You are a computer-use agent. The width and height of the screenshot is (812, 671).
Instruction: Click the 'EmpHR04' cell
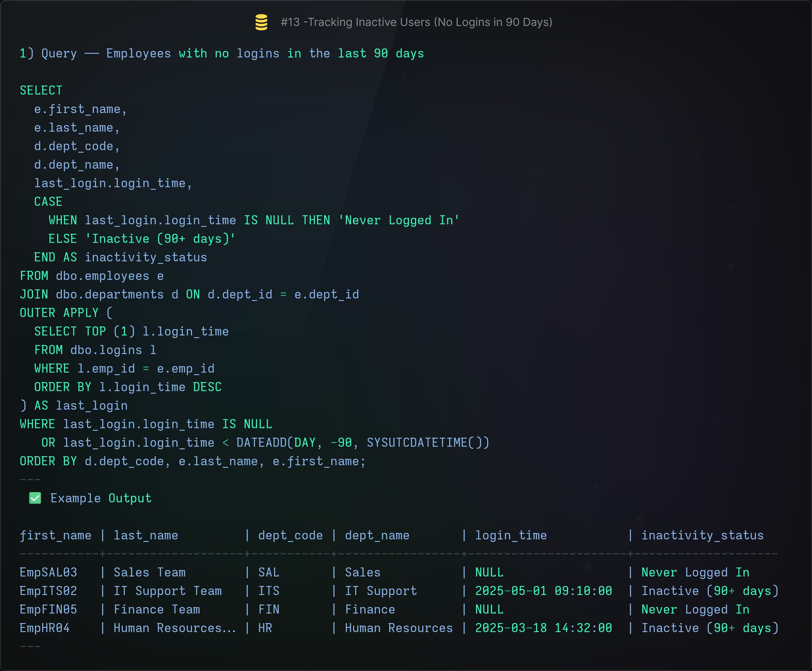[45, 628]
